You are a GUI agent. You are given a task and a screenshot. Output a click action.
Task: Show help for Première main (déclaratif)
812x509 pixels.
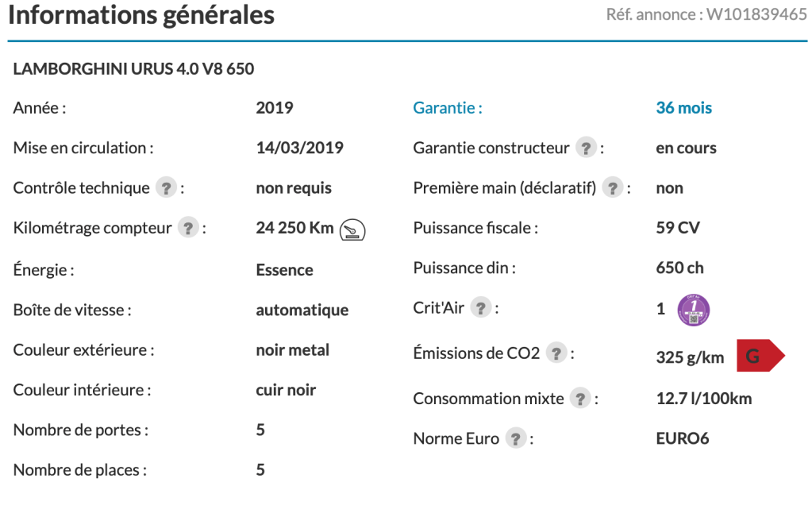611,188
